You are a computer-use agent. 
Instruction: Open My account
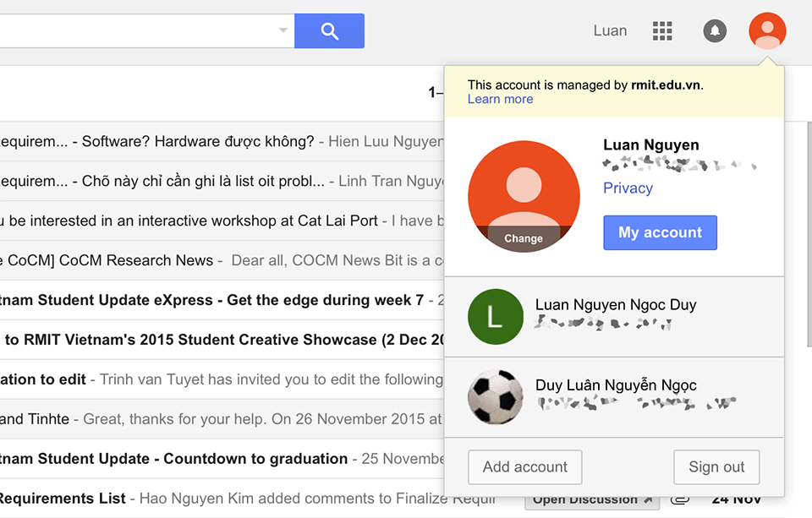[x=660, y=232]
